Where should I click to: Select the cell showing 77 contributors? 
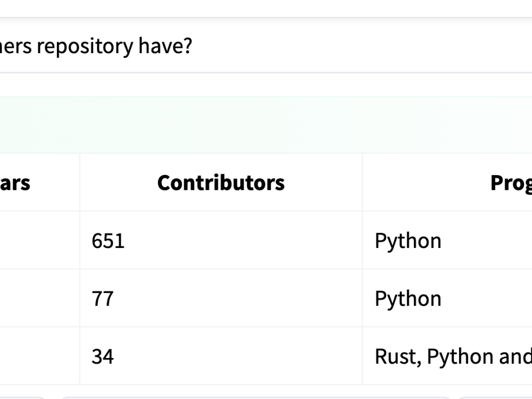click(x=221, y=298)
